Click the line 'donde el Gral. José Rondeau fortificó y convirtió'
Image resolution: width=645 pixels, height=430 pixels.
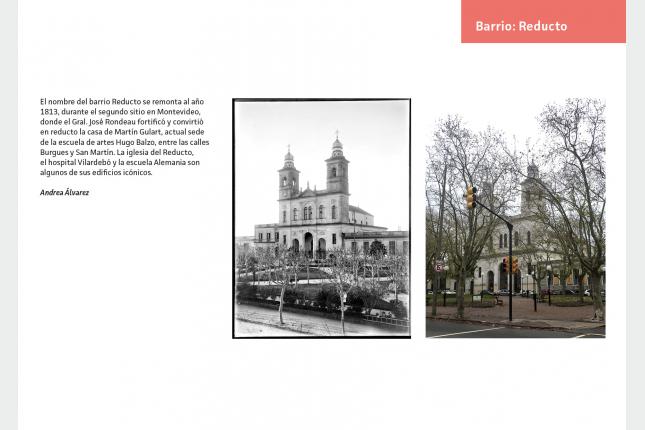click(x=121, y=122)
